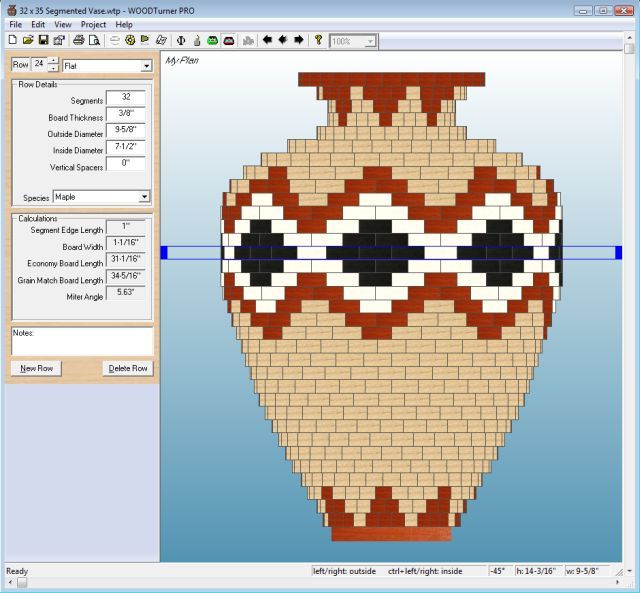Expand the Flat row type dropdown
Image resolution: width=640 pixels, height=593 pixels.
point(146,66)
